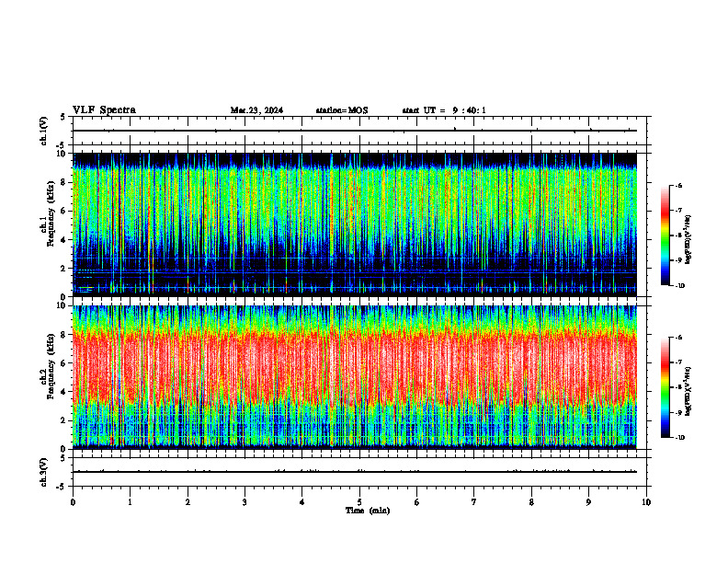Click the "6" tick label on time axis
Image resolution: width=728 pixels, height=563 pixels.
(x=416, y=502)
